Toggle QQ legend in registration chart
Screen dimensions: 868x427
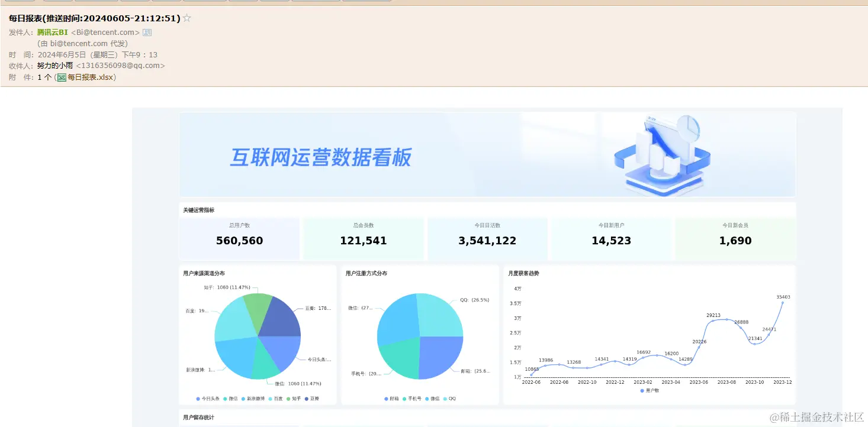pyautogui.click(x=449, y=399)
